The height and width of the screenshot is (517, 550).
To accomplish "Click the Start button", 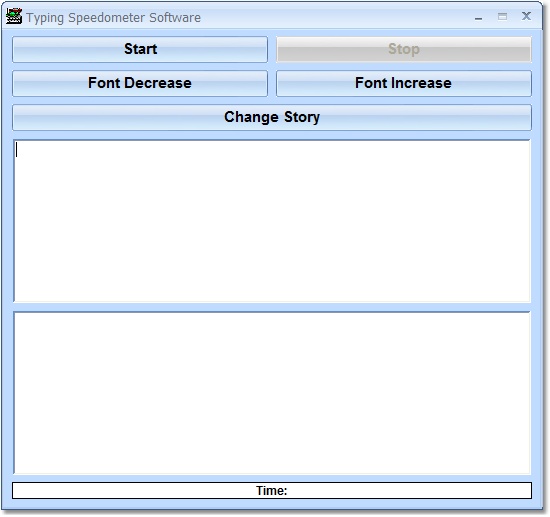I will click(140, 49).
